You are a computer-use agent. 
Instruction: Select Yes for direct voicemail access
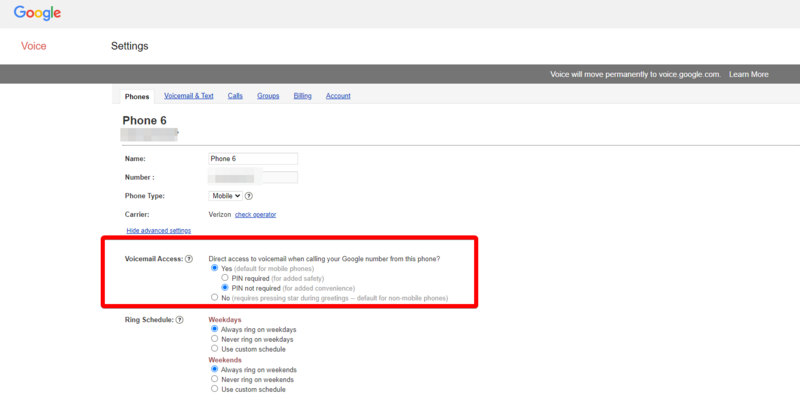pos(215,268)
